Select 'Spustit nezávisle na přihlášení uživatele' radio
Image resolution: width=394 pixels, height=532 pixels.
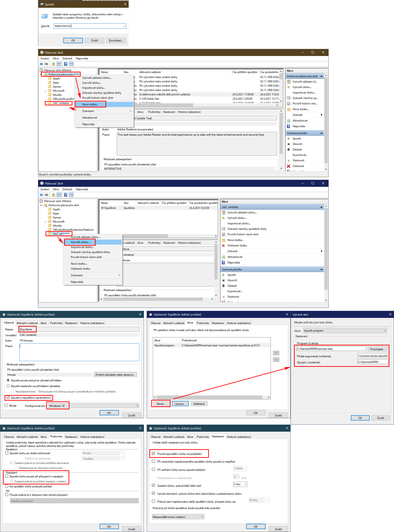point(8,386)
